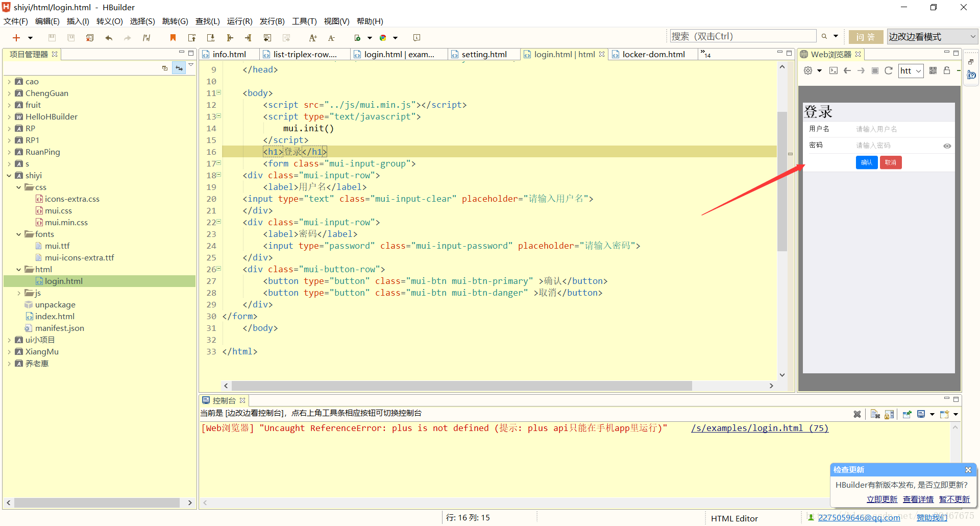
Task: Click the editor horizontal scrollbar thumb
Action: pos(461,386)
